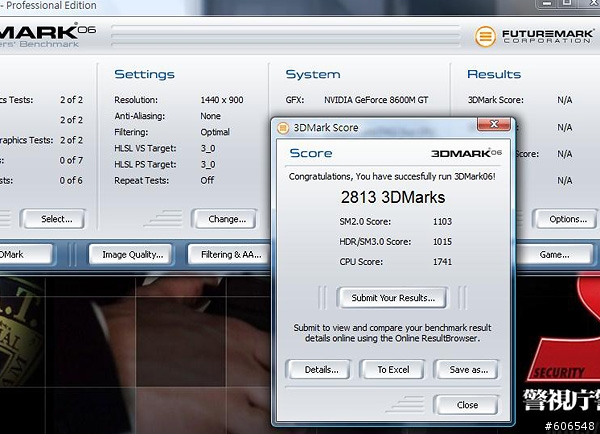Click the Select tests button
Viewport: 600px width, 434px height.
pos(54,219)
